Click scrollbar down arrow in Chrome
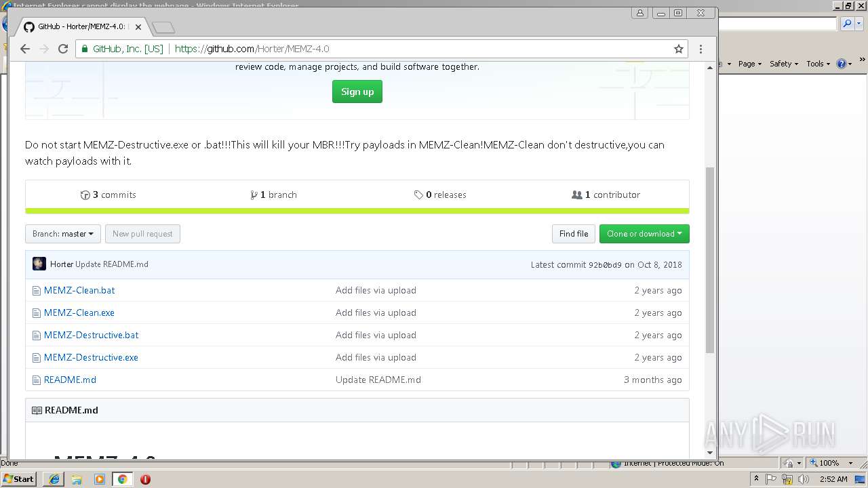Screen dimensions: 868x488 pyautogui.click(x=710, y=453)
